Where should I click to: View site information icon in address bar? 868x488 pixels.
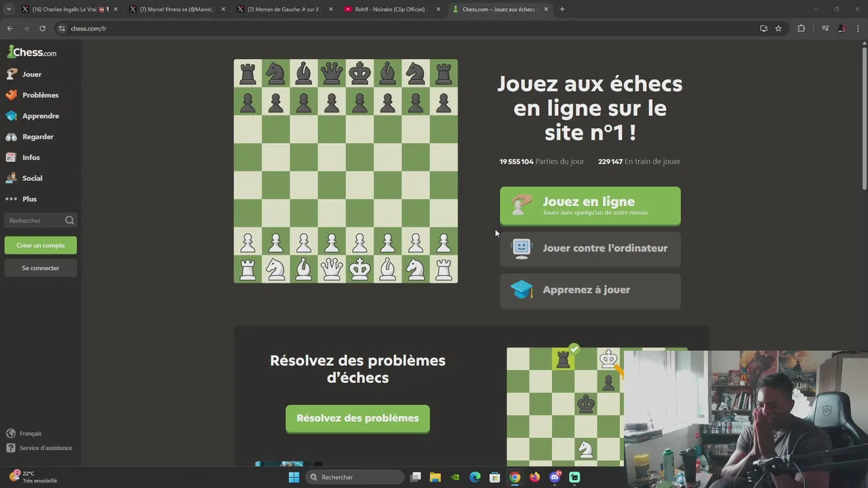click(x=62, y=28)
